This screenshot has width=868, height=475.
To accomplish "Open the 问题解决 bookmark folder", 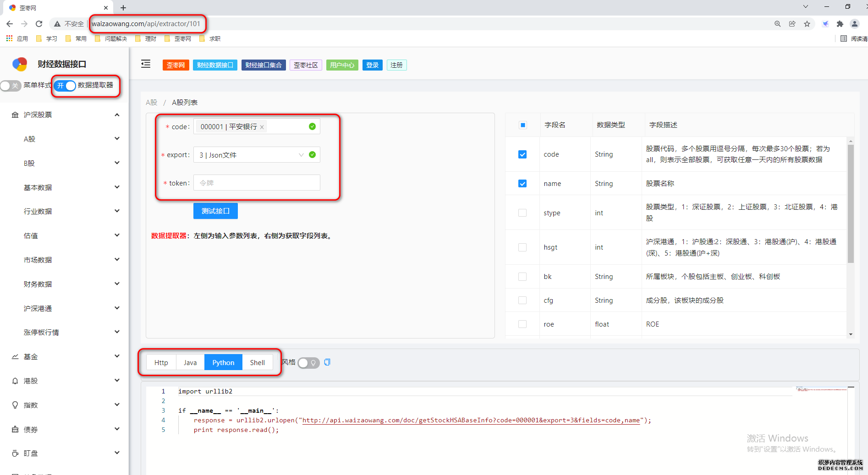I will coord(111,38).
